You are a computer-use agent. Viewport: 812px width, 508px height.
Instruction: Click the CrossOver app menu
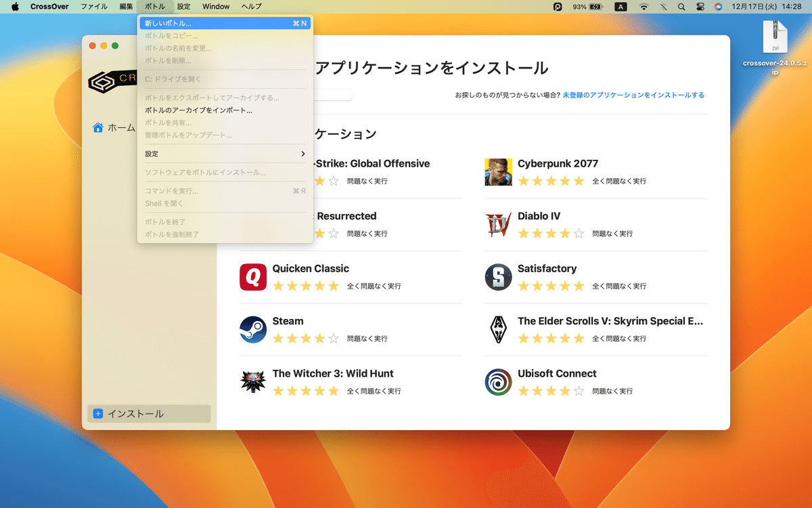(x=49, y=7)
